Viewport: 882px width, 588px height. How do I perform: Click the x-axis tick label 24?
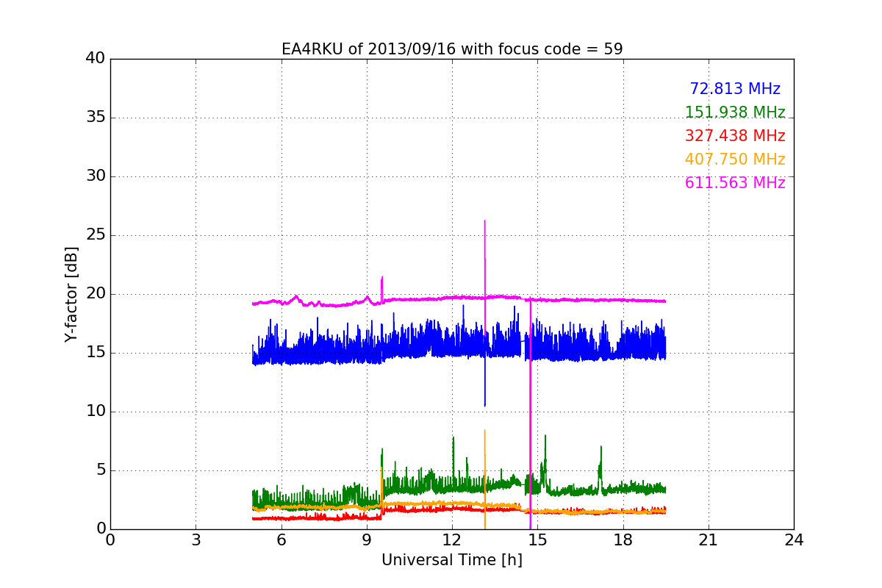(794, 540)
